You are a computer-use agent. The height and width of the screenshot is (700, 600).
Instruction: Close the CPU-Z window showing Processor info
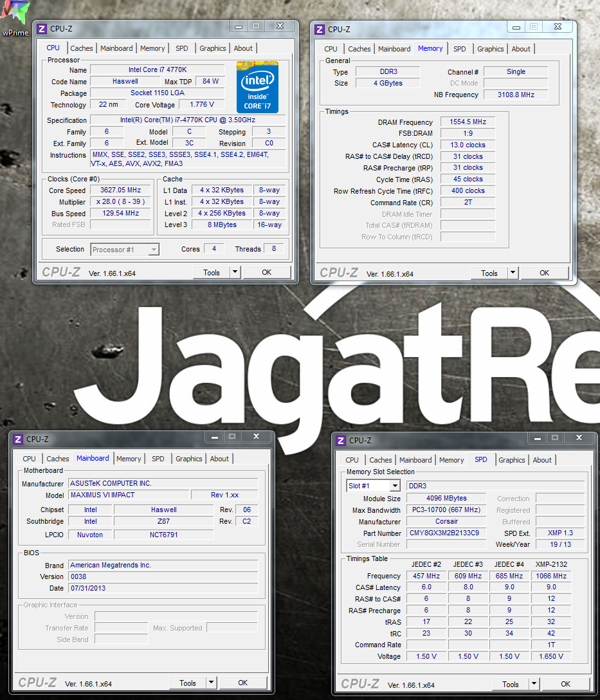[x=280, y=26]
